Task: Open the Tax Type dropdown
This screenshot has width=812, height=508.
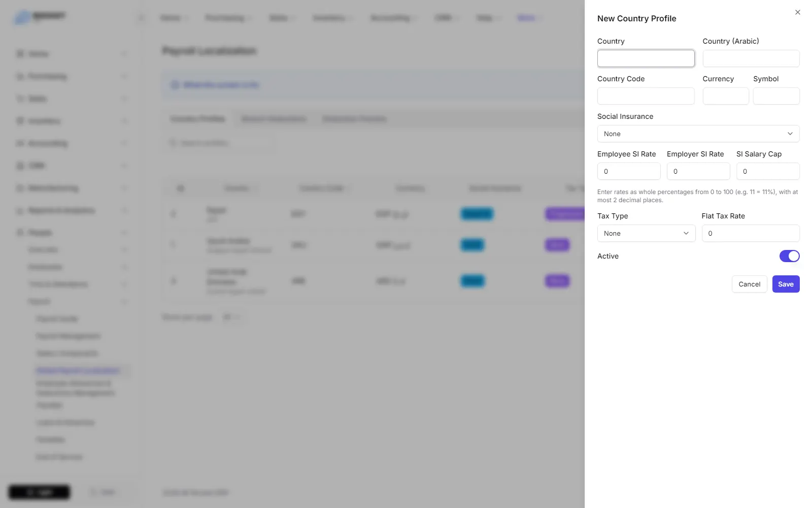Action: click(646, 233)
